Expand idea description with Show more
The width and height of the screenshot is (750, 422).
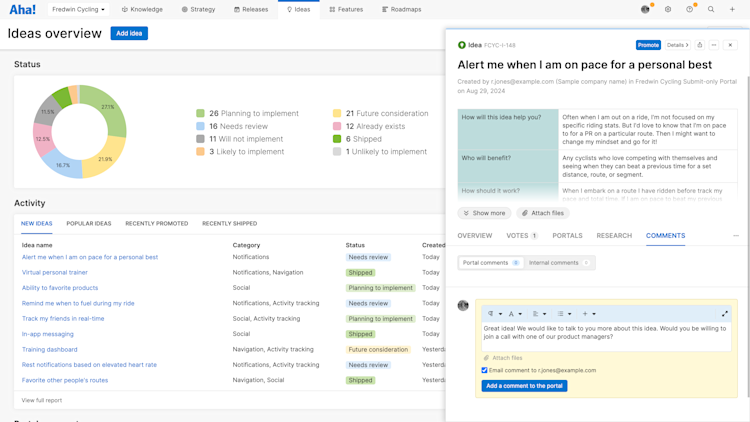[x=484, y=213]
